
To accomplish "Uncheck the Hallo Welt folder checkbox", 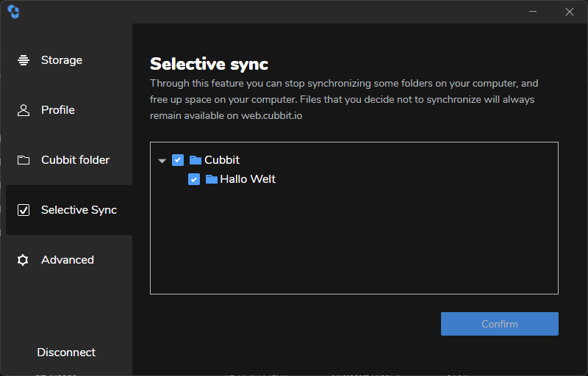I will tap(194, 179).
